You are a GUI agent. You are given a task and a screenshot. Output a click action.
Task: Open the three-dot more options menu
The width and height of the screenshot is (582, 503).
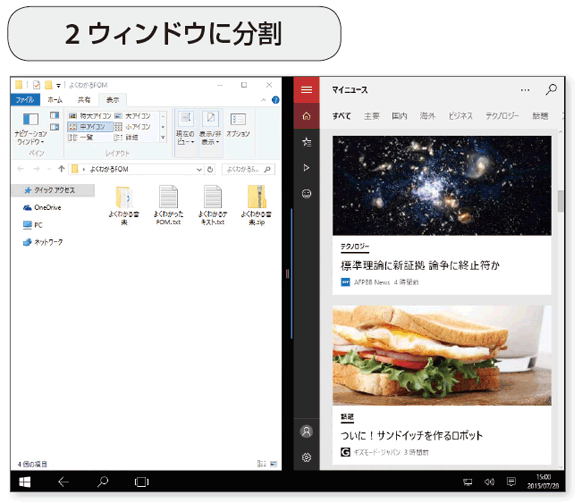coord(525,90)
